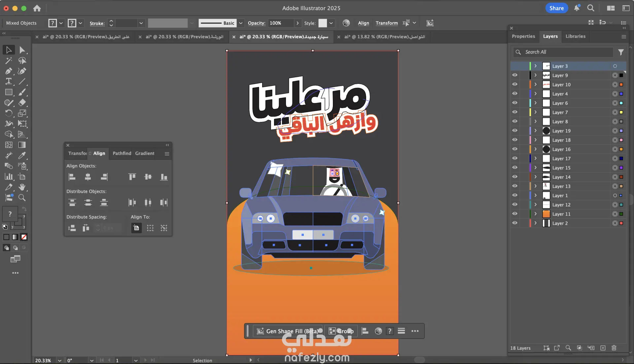Viewport: 634px width, 364px height.
Task: Click Horizontal Align Center in Align panel
Action: click(88, 177)
